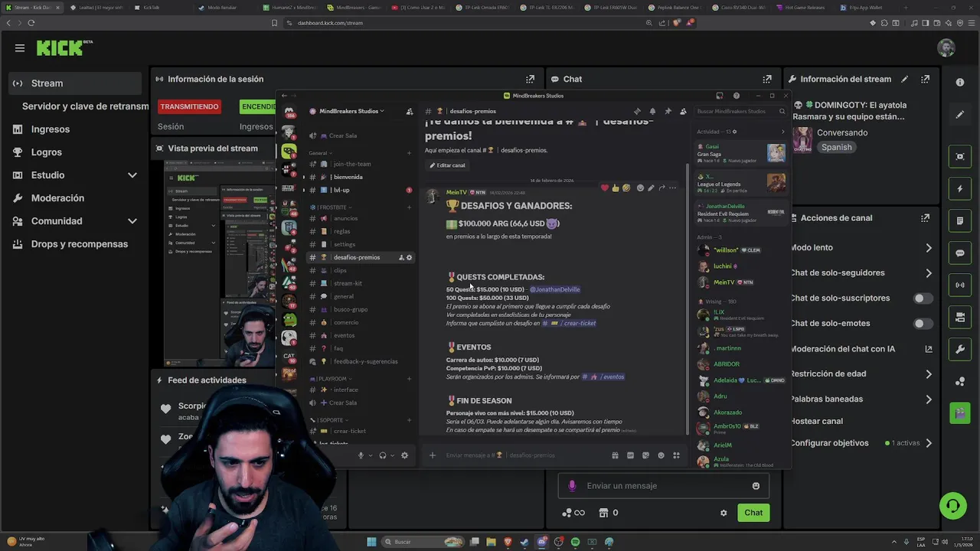The image size is (980, 551).
Task: Open crear-ticket channel link in message
Action: click(569, 324)
